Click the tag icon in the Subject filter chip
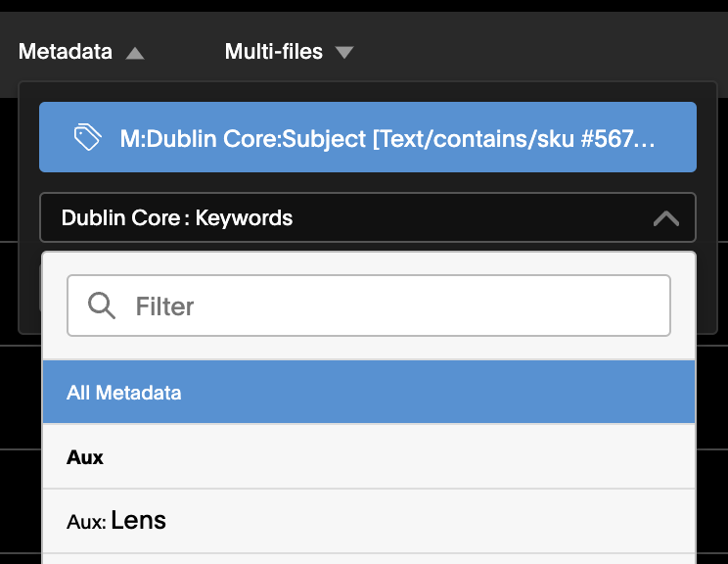Image resolution: width=728 pixels, height=564 pixels. tap(87, 137)
